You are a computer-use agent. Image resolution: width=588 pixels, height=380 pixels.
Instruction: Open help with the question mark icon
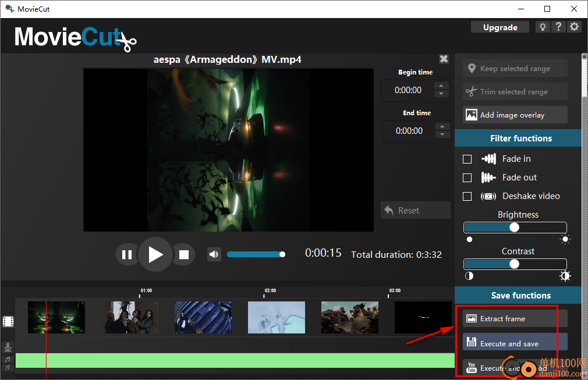[558, 27]
